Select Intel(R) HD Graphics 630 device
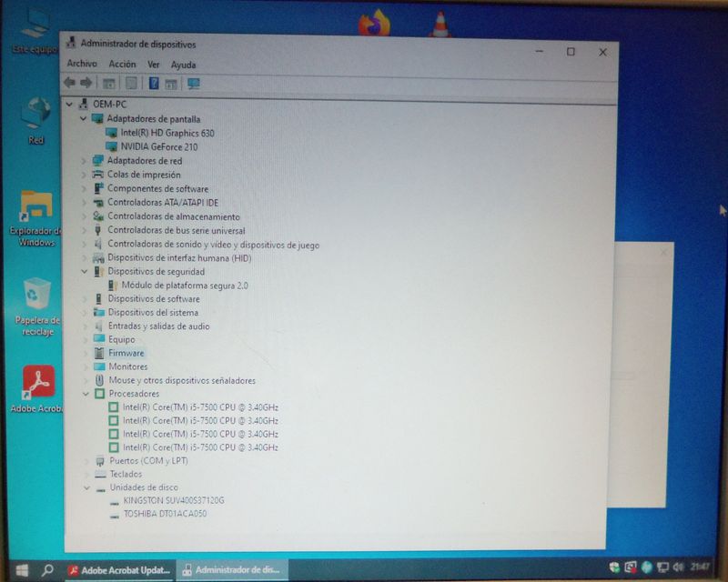Viewport: 728px width, 582px height. click(167, 133)
